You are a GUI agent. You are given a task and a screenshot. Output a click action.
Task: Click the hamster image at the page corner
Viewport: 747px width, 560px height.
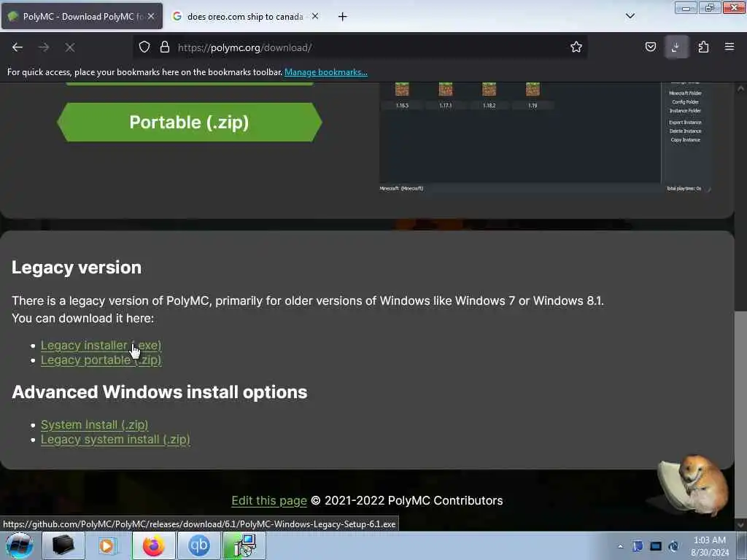point(694,485)
